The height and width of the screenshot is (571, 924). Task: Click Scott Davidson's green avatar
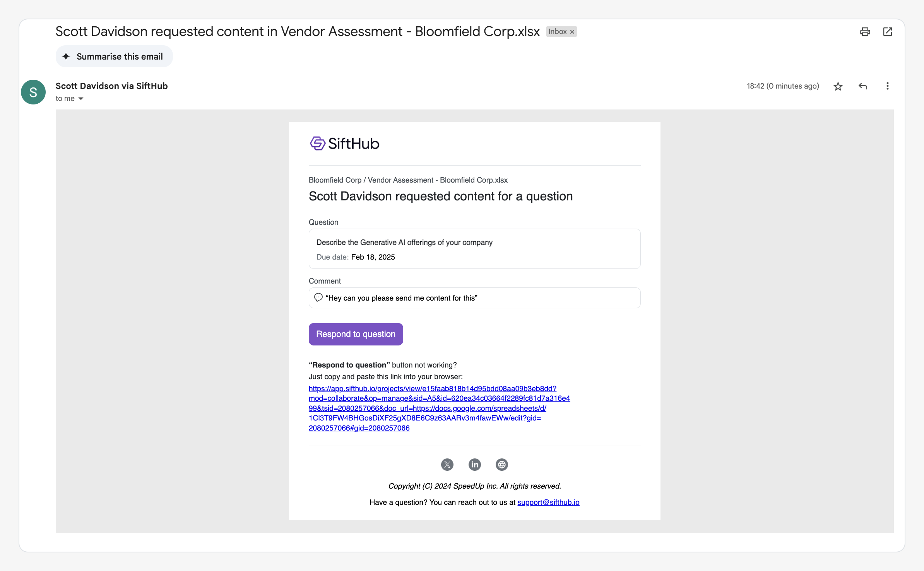[33, 92]
